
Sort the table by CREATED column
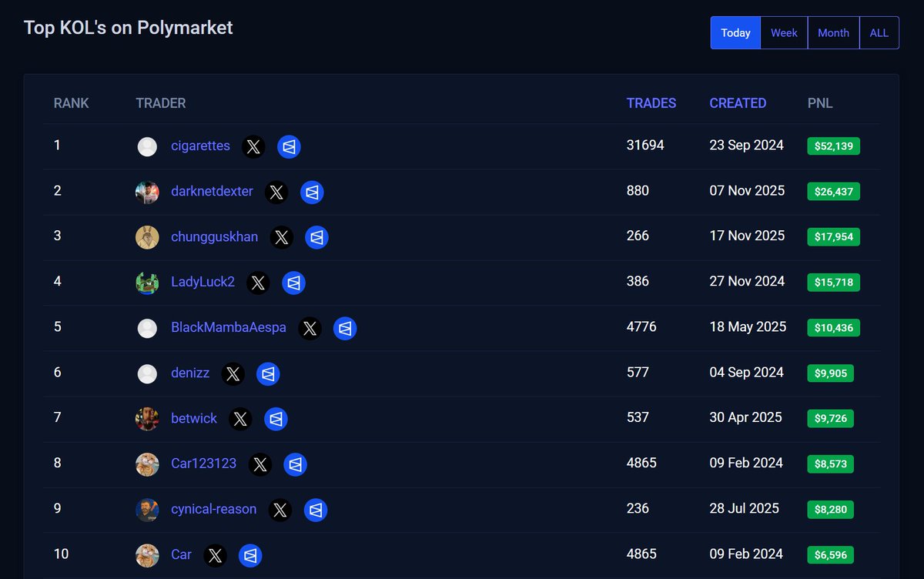coord(738,103)
